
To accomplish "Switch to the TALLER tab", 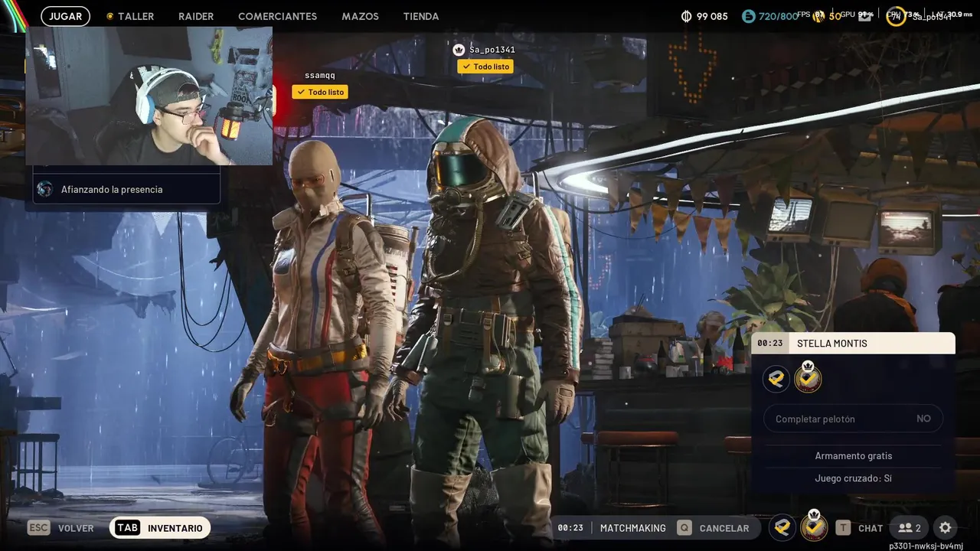I will tap(136, 16).
